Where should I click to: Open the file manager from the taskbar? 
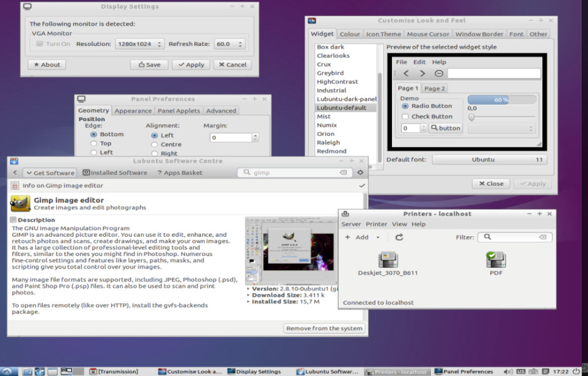(x=28, y=371)
